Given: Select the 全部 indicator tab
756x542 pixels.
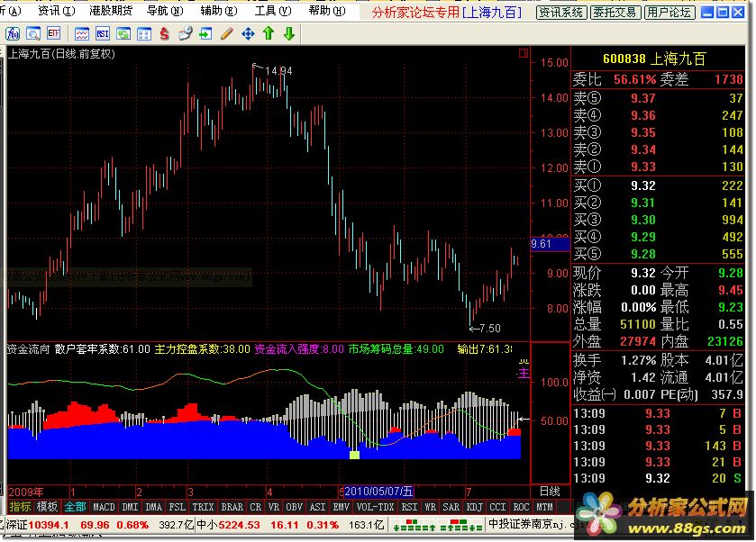Looking at the screenshot, I should pos(75,507).
